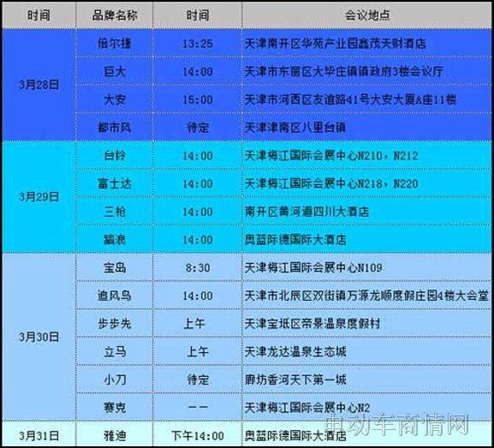Click the 天津龙达温泉生态城 location cell
The width and height of the screenshot is (494, 448).
tap(366, 352)
